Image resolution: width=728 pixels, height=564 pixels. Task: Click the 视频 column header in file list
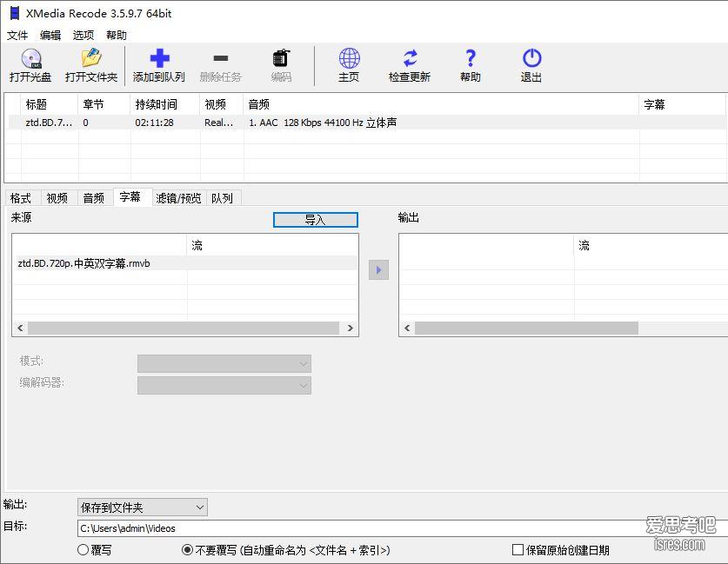pyautogui.click(x=221, y=104)
